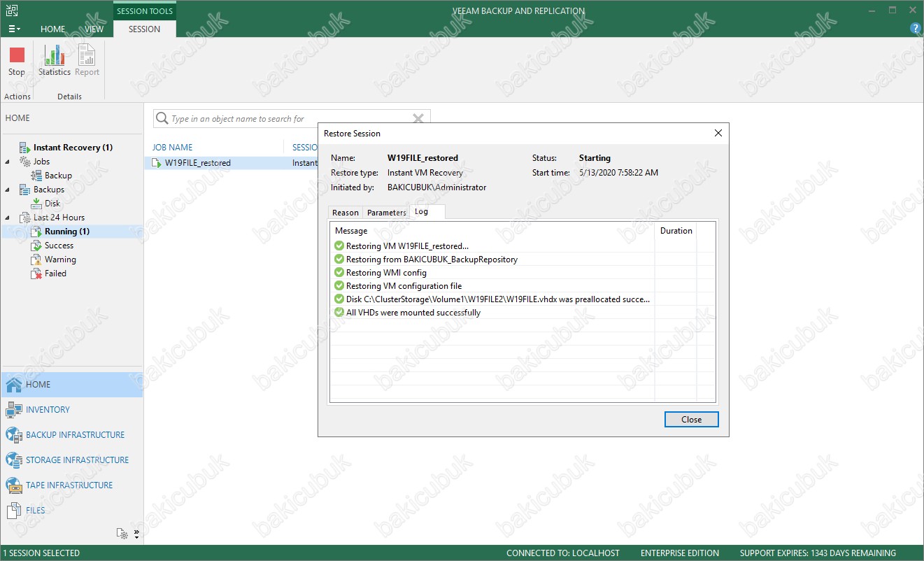Click the Jobs gear icon
Image resolution: width=924 pixels, height=561 pixels.
[25, 162]
